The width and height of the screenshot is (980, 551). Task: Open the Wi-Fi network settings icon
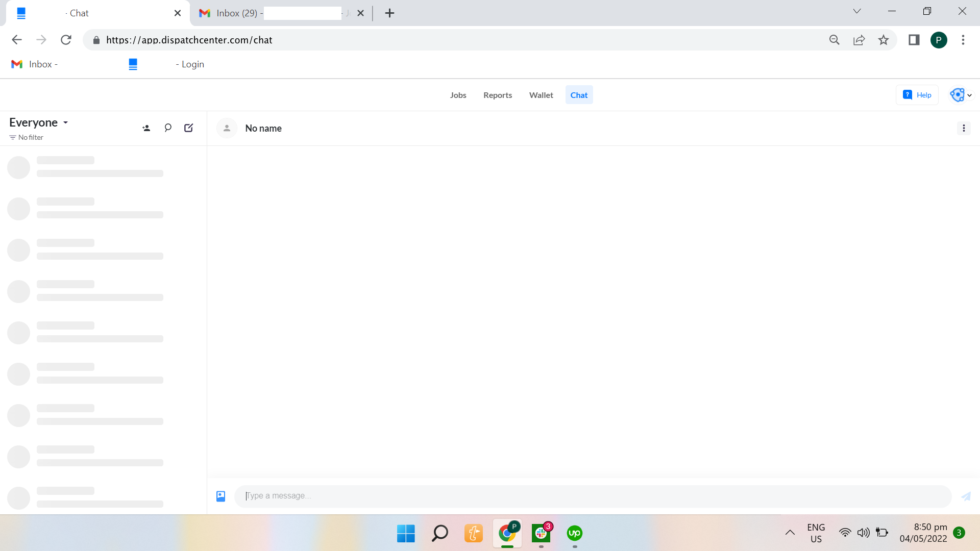point(845,533)
